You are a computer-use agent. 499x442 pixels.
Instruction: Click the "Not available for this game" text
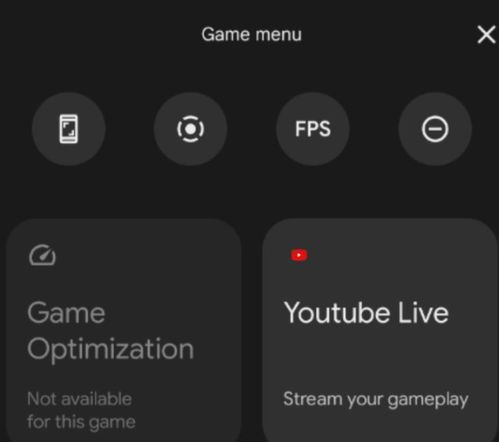(x=81, y=410)
